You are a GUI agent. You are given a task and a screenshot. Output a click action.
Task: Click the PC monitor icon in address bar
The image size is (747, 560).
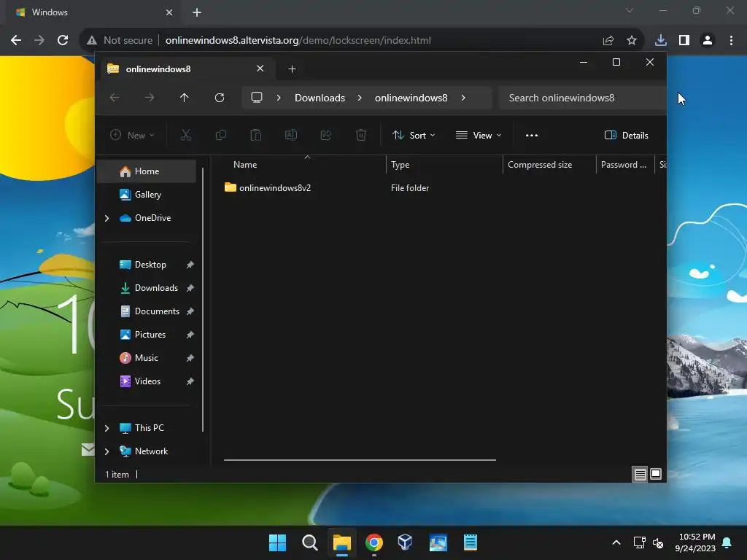coord(257,98)
